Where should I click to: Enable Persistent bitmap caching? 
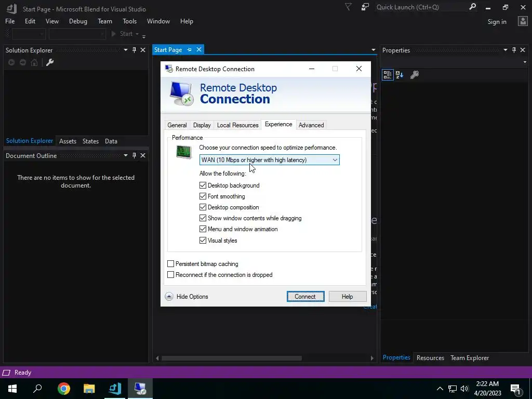(x=170, y=263)
